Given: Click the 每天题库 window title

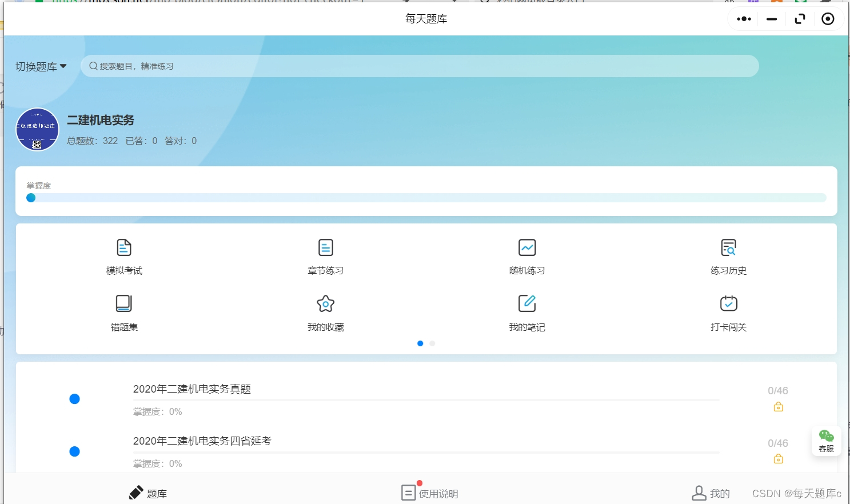Looking at the screenshot, I should point(426,19).
